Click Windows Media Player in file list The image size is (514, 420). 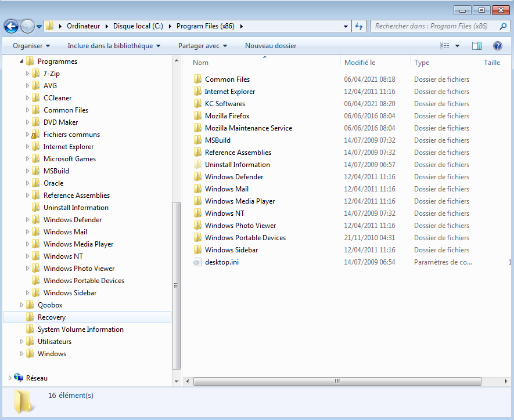(x=240, y=201)
